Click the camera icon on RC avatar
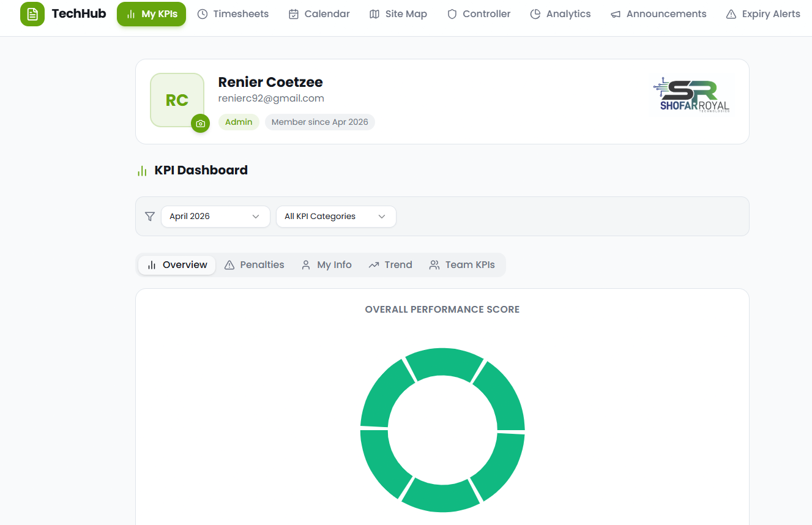 pos(200,123)
